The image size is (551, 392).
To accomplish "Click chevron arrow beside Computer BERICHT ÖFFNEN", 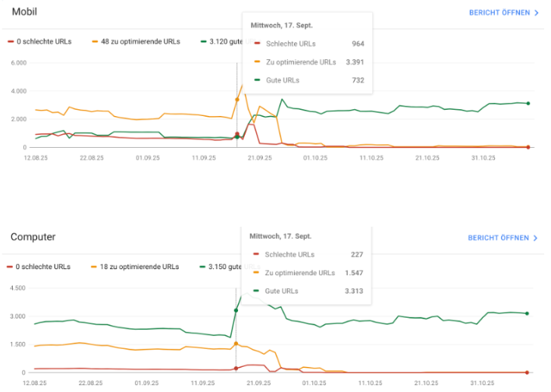I will [x=535, y=238].
